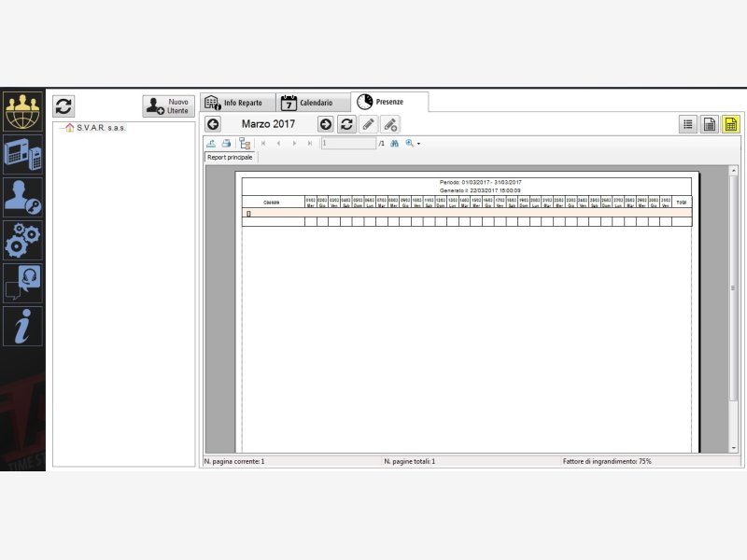Select the yellow table view mode button
Image resolution: width=747 pixels, height=560 pixels.
click(x=730, y=124)
